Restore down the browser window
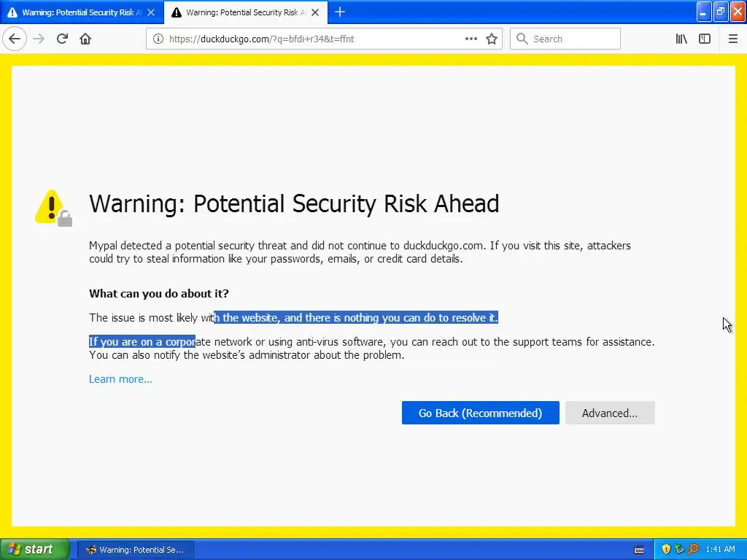The width and height of the screenshot is (747, 560). [721, 12]
